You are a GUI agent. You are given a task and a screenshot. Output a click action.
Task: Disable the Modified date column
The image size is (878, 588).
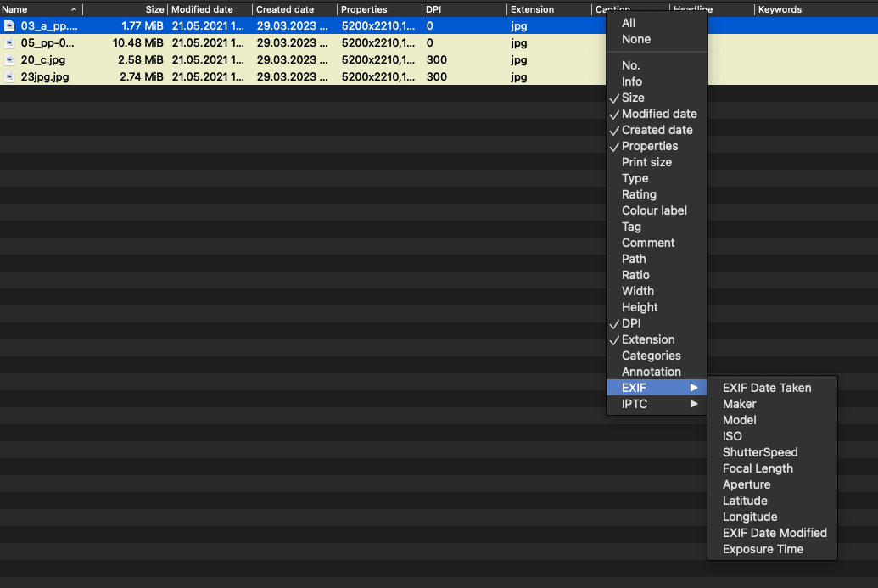click(x=658, y=114)
